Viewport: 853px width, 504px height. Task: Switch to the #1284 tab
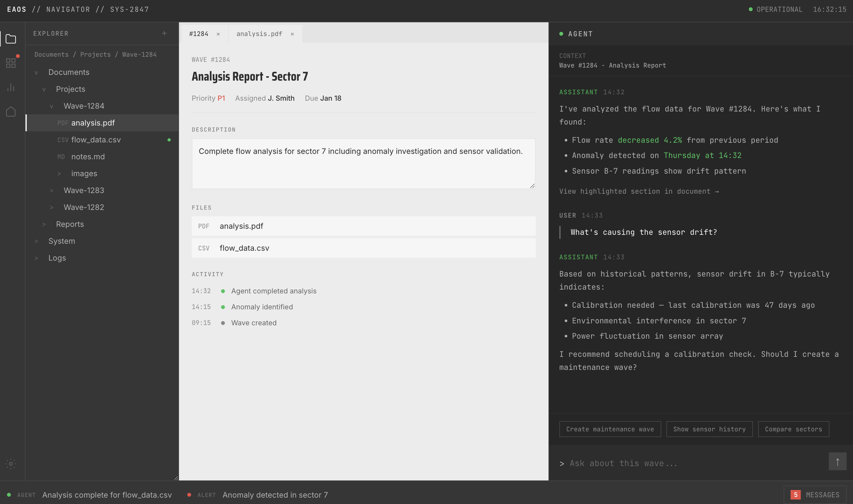(199, 34)
